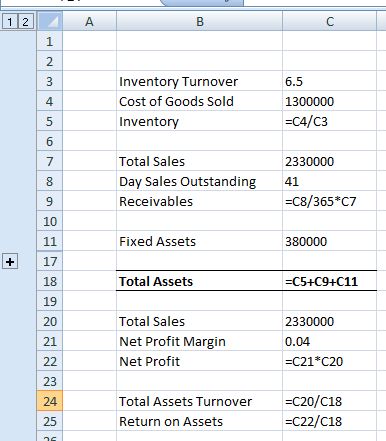Select row 1 header

pos(50,41)
